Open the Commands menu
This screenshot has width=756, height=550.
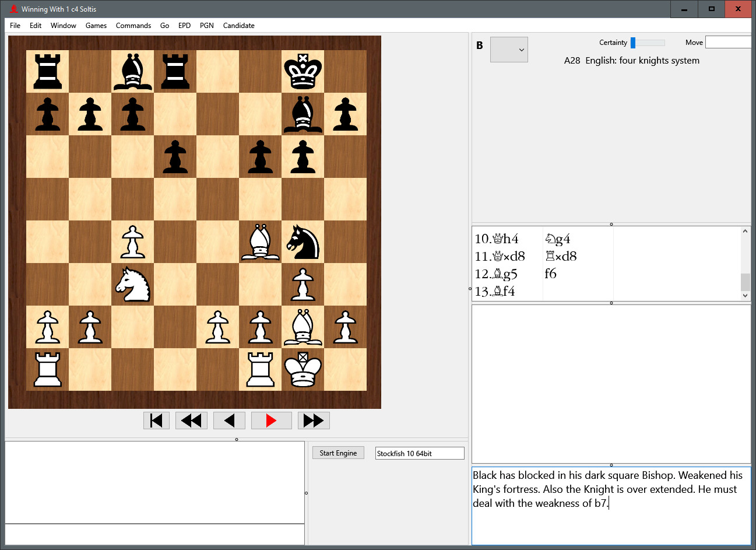click(x=133, y=25)
